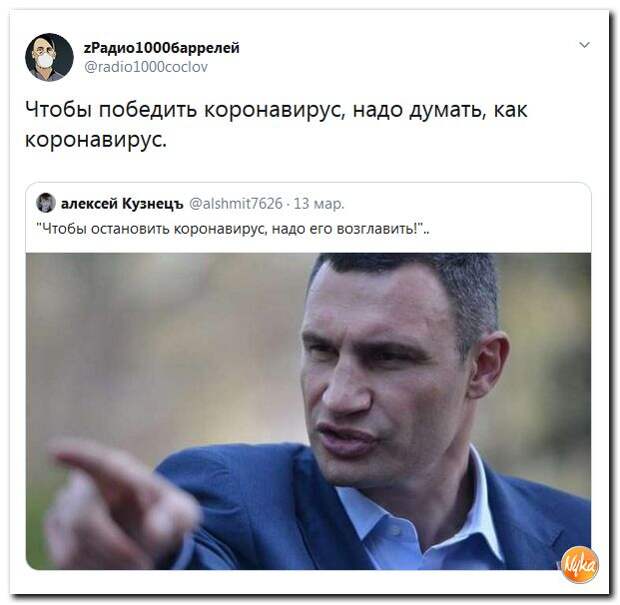Open алексей Кузнецъ small avatar
Screen dimensions: 620x605
[46, 203]
